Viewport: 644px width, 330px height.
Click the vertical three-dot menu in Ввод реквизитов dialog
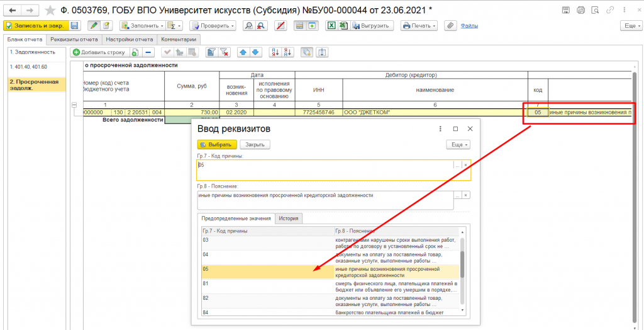(x=440, y=128)
